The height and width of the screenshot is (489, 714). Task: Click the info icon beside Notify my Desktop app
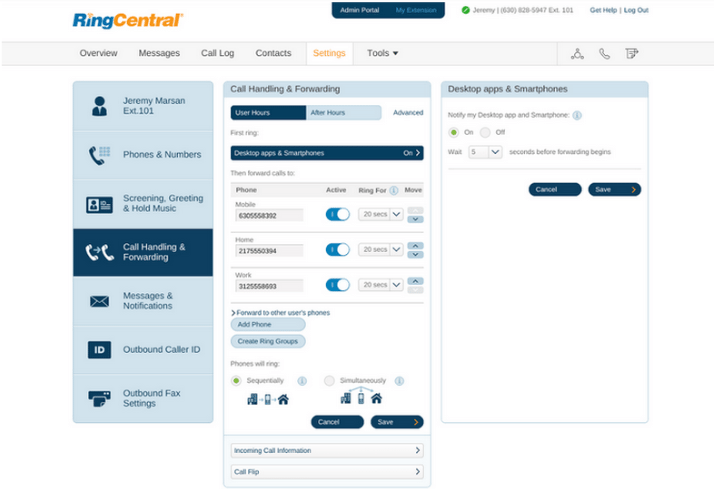tap(577, 115)
